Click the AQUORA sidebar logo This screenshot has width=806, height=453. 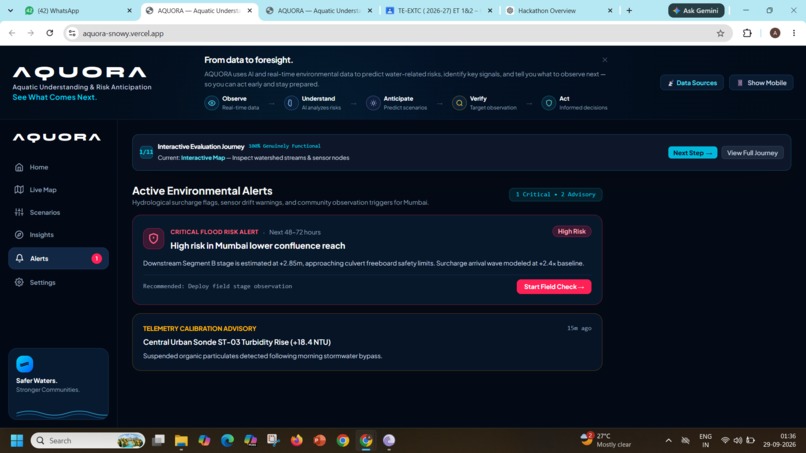57,137
